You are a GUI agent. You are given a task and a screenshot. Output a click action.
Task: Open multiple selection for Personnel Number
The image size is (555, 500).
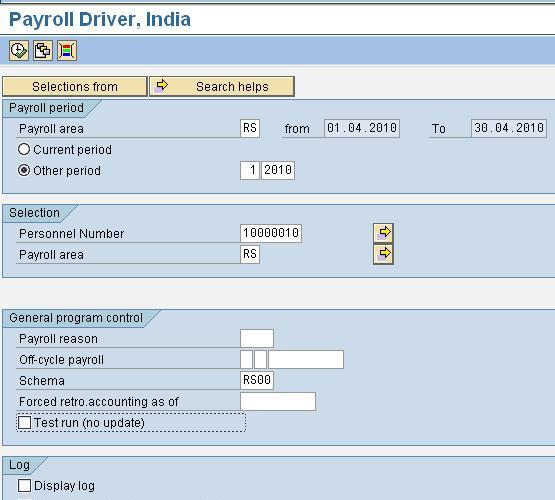click(x=383, y=233)
